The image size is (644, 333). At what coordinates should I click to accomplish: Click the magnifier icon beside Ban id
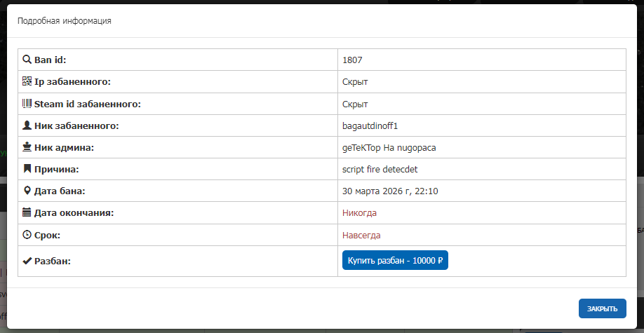[27, 60]
